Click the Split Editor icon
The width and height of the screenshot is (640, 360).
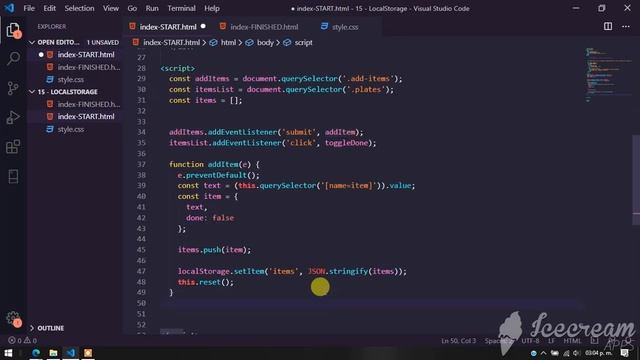pyautogui.click(x=608, y=27)
